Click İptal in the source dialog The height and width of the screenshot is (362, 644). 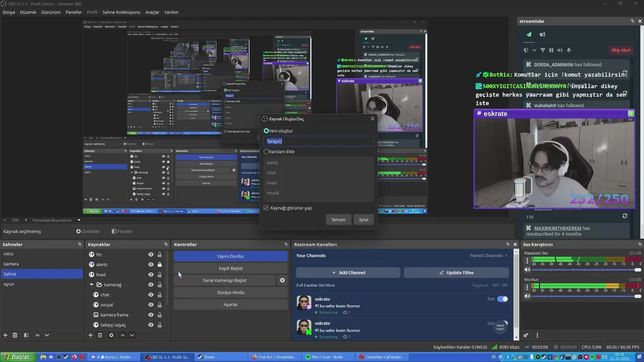(364, 220)
